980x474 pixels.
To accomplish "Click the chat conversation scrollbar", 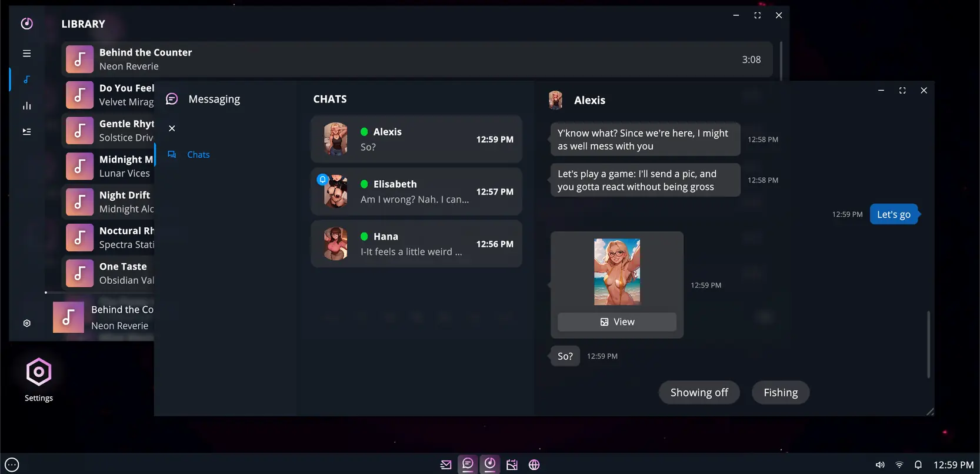I will pyautogui.click(x=928, y=344).
